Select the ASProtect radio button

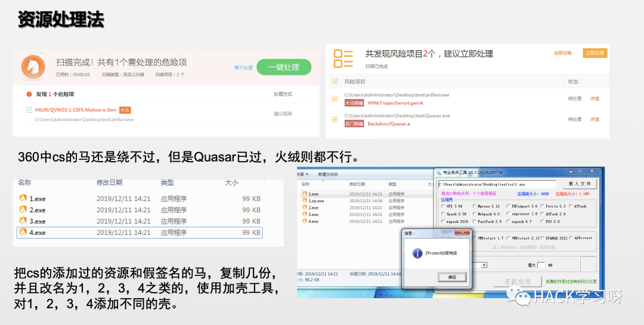571,237
